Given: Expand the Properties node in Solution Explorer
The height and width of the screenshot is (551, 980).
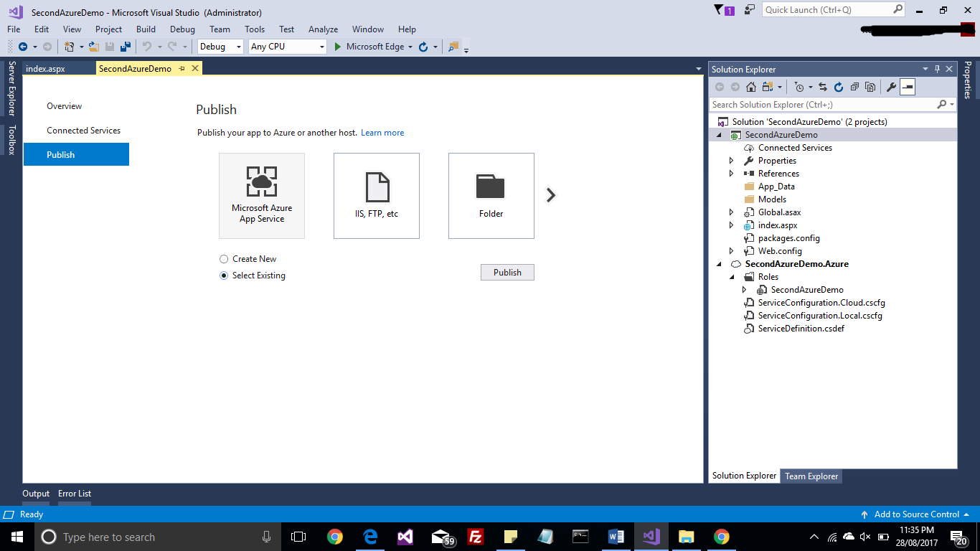Looking at the screenshot, I should 731,161.
